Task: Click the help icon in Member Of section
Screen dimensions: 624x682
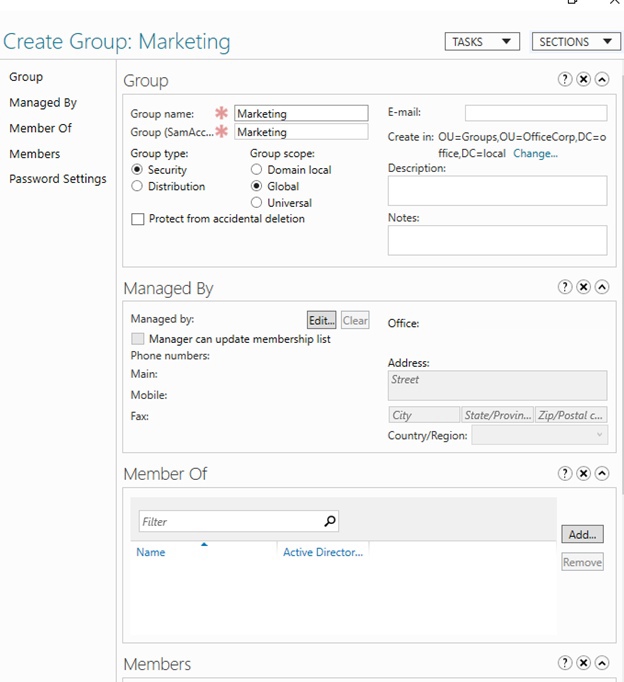Action: pyautogui.click(x=565, y=473)
